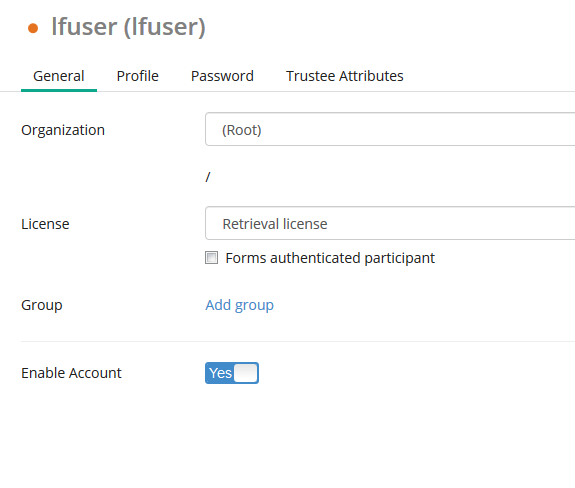This screenshot has height=488, width=575.
Task: Open the Profile tab
Action: (x=138, y=76)
